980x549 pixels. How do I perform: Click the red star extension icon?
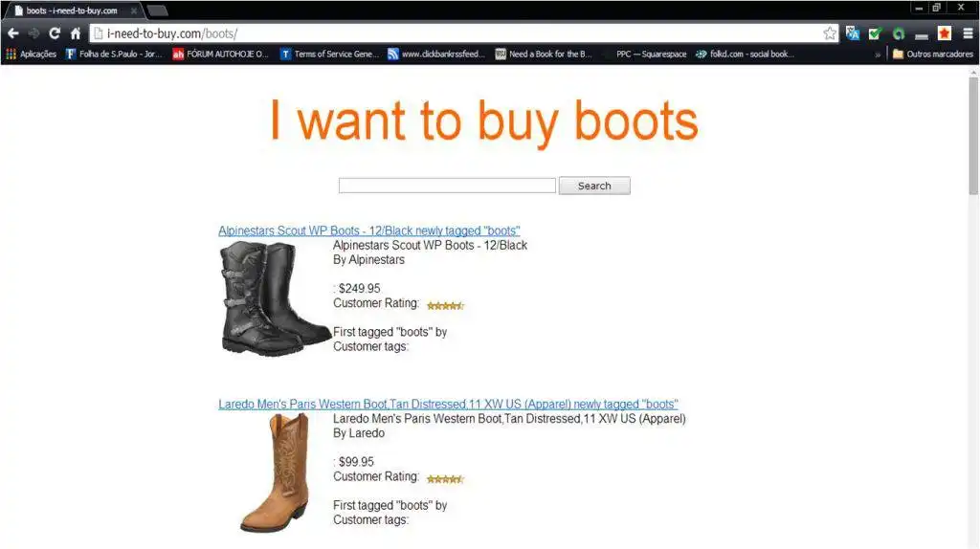click(x=945, y=33)
